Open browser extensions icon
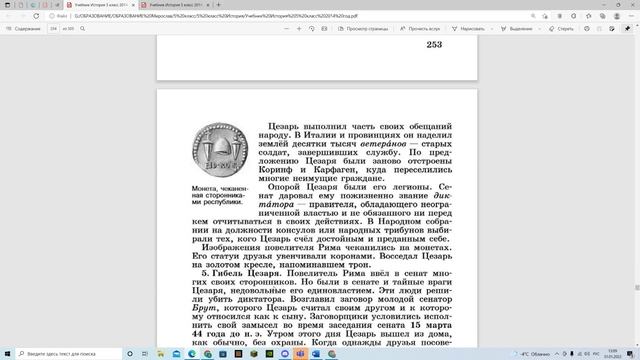640x360 pixels. click(x=573, y=16)
